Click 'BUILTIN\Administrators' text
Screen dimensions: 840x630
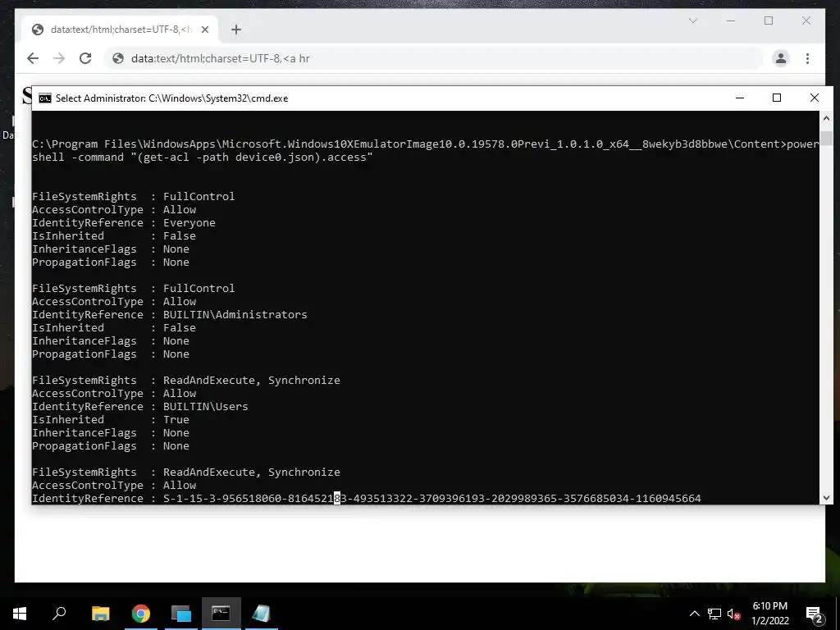[x=235, y=314]
